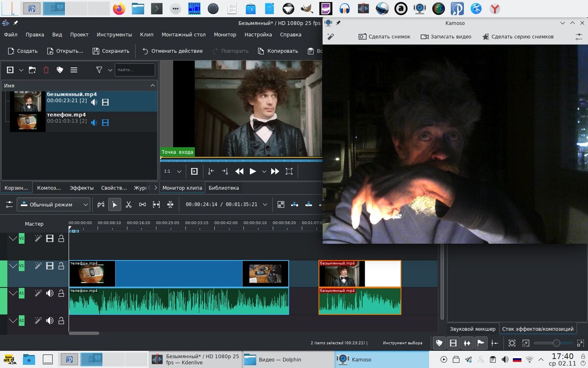The height and width of the screenshot is (368, 588).
Task: Open the effects wand on track V1
Action: click(x=38, y=265)
